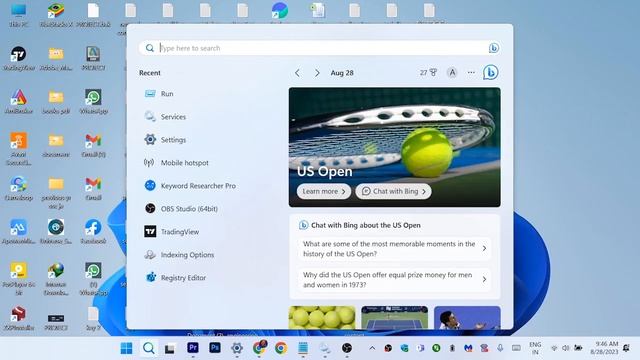Click the Aug 28 date label
The image size is (640, 360).
pos(342,73)
